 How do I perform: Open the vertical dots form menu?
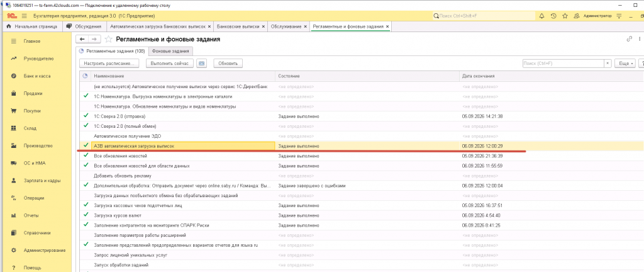pos(639,39)
